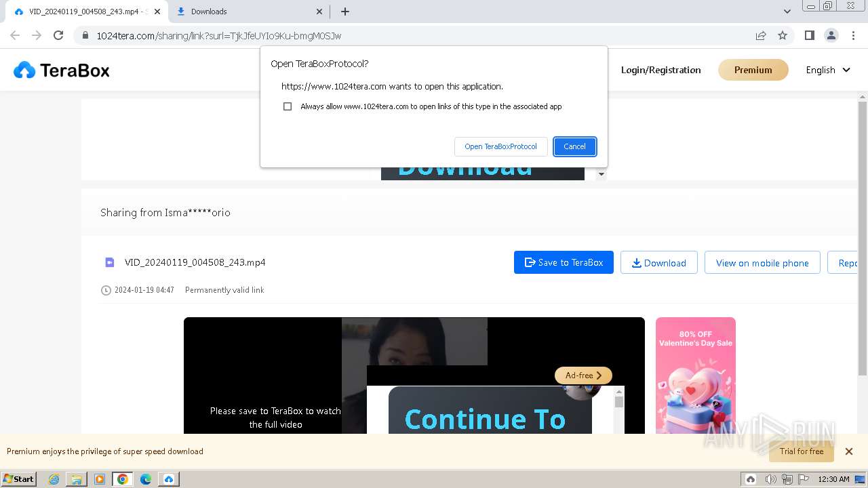Screen dimensions: 868x488
Task: Click the address bar URL field
Action: pyautogui.click(x=420, y=35)
